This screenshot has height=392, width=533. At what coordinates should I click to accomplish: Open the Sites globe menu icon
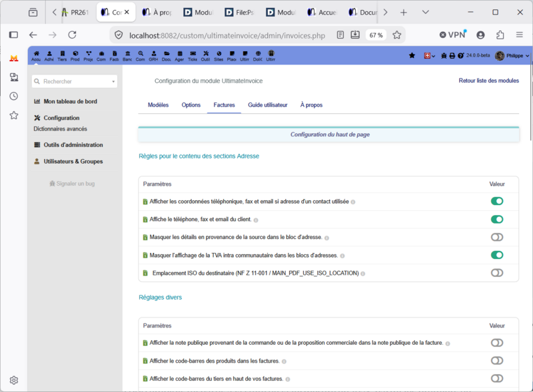(x=219, y=54)
